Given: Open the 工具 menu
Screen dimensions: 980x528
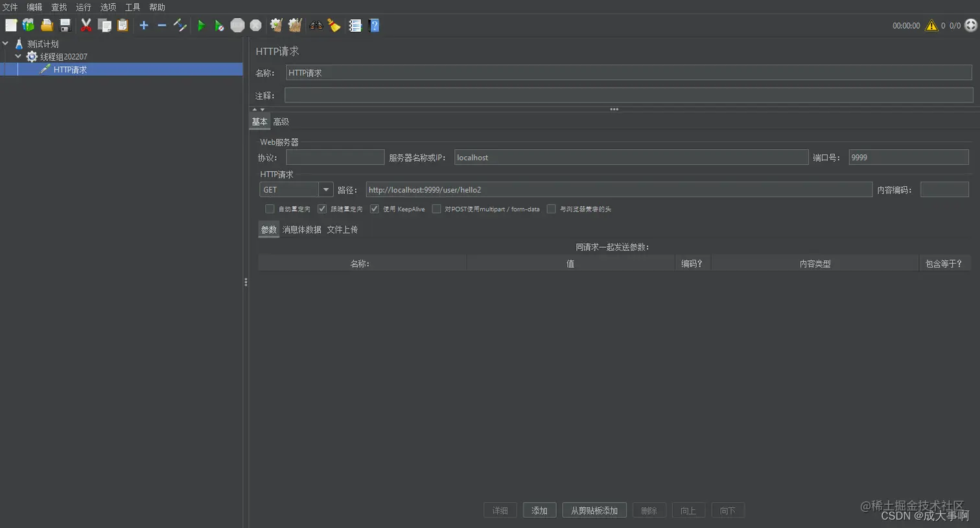Looking at the screenshot, I should point(133,7).
